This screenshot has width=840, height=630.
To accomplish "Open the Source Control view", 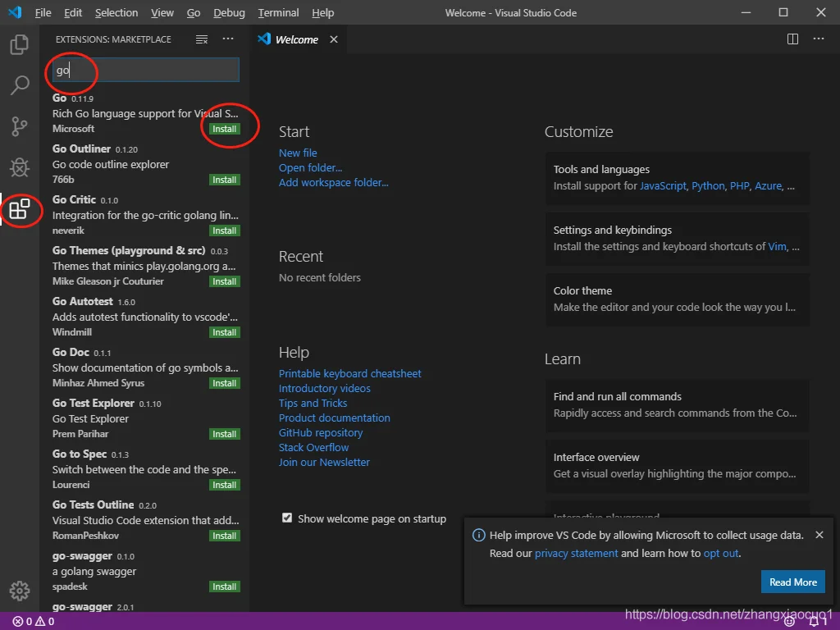I will click(x=20, y=126).
